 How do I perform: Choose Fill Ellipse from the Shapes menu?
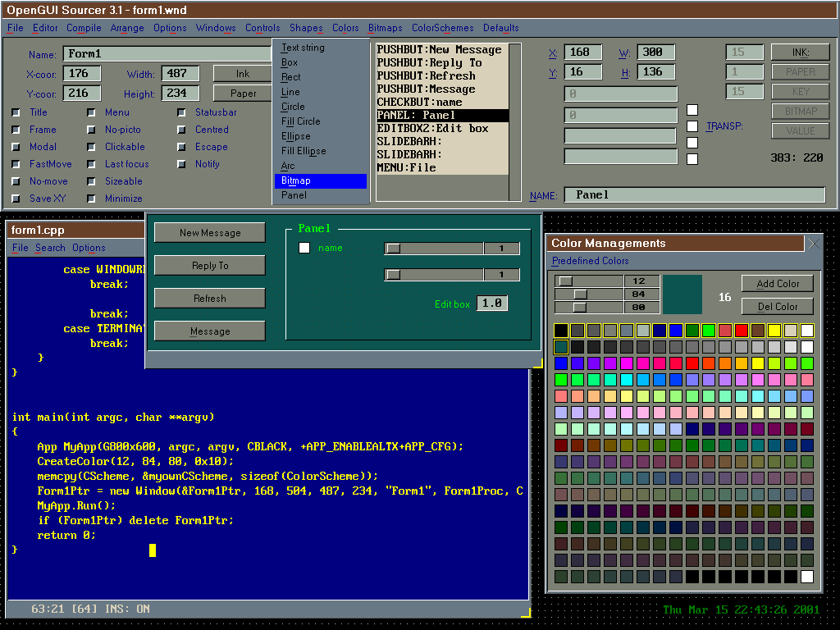pyautogui.click(x=321, y=151)
